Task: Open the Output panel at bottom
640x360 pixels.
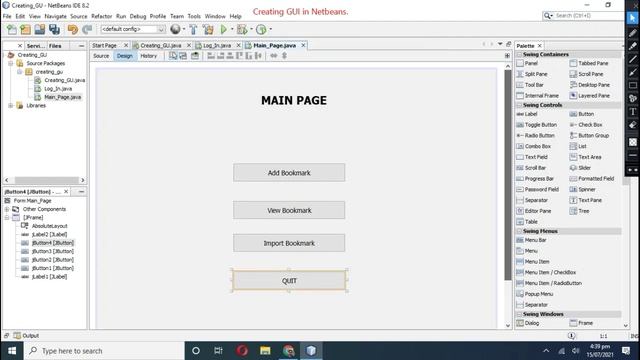Action: (x=27, y=336)
